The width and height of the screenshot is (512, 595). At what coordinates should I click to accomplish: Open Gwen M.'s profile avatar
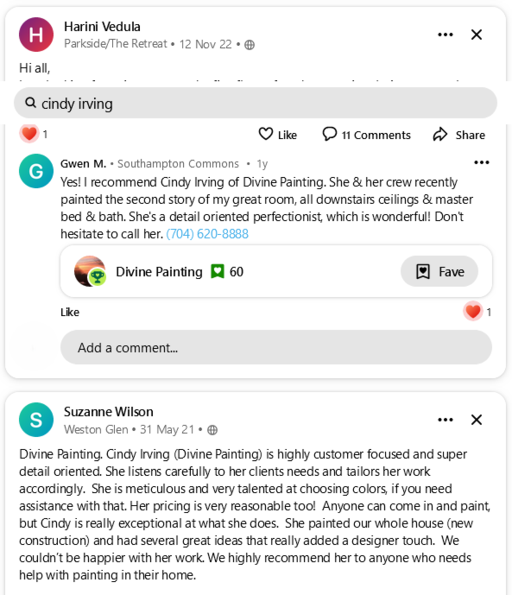(36, 171)
